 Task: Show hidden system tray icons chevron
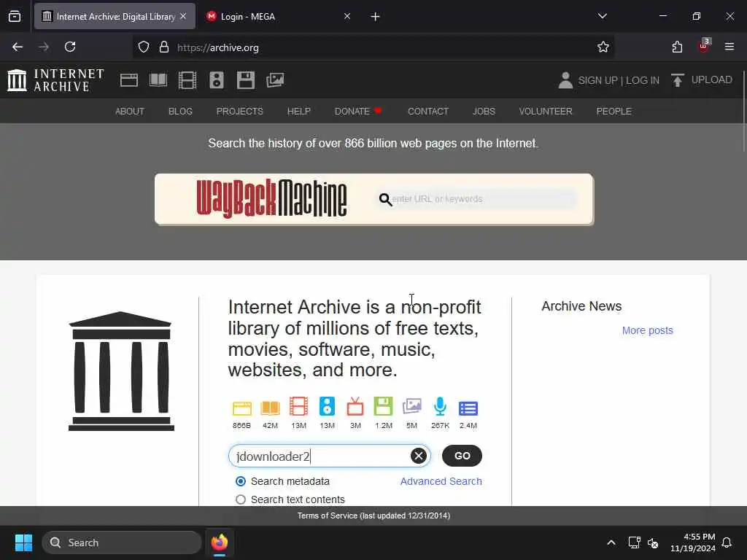tap(611, 542)
